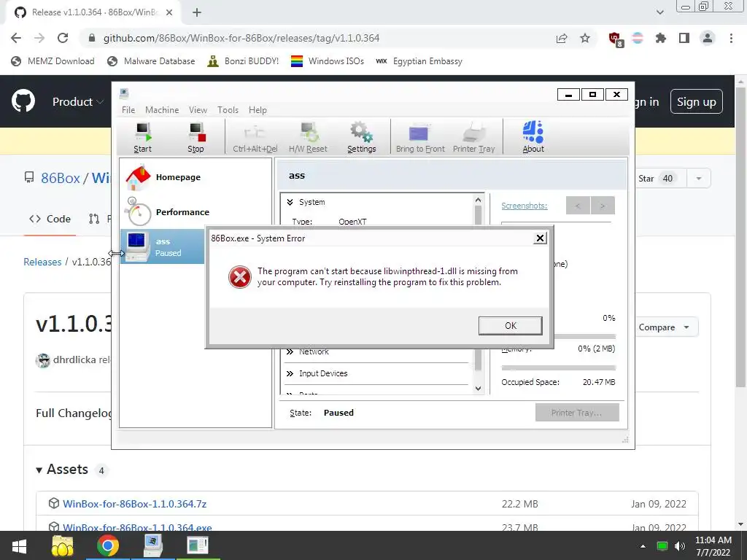Select the paused 'ass' machine entry
This screenshot has width=747, height=560.
(x=163, y=246)
